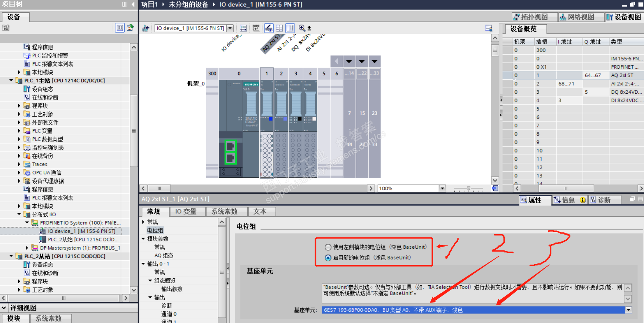The height and width of the screenshot is (323, 644).
Task: Open the 基座单元 BaseUnit dropdown
Action: pyautogui.click(x=628, y=310)
